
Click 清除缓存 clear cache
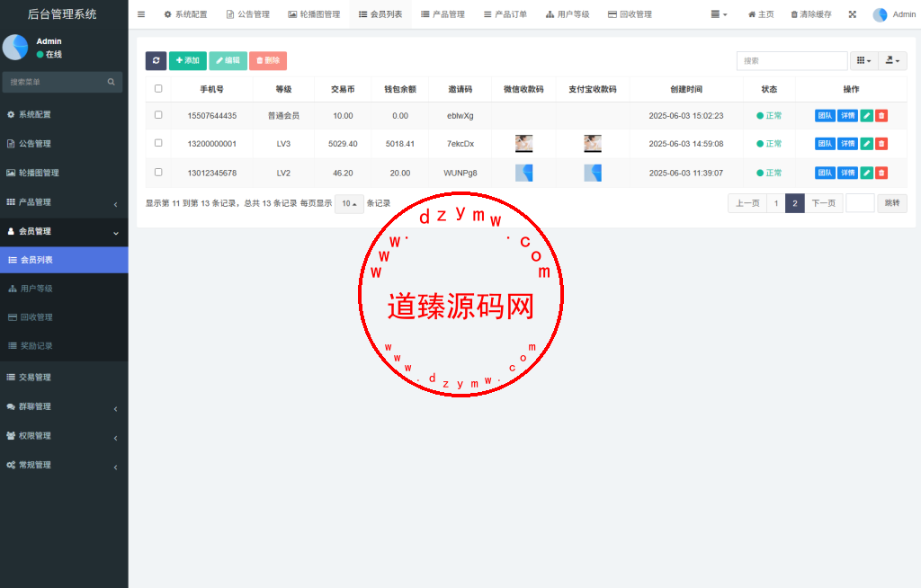811,14
